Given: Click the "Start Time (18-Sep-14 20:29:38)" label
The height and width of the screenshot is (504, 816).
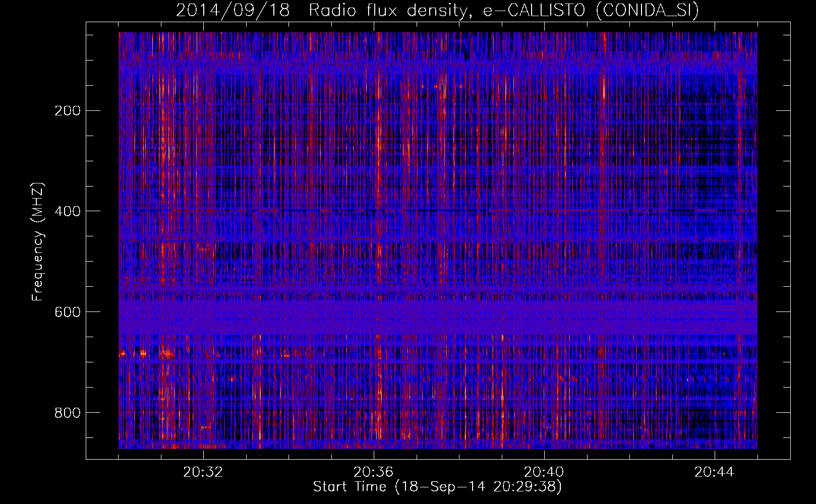Looking at the screenshot, I should [x=438, y=487].
